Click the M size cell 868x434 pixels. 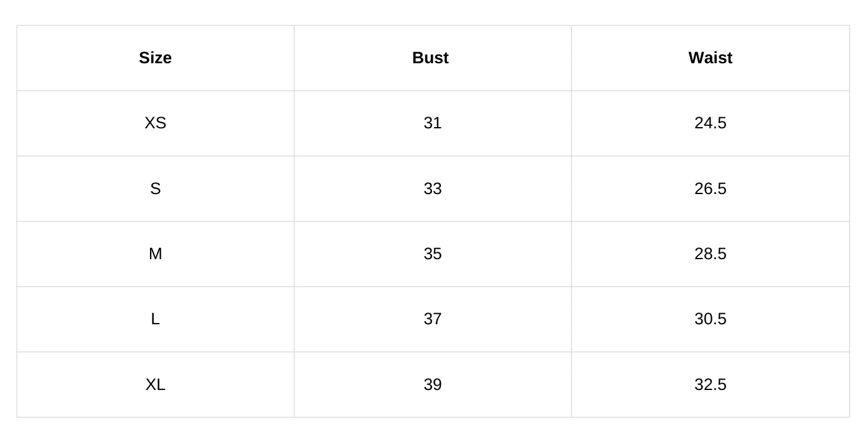(155, 254)
